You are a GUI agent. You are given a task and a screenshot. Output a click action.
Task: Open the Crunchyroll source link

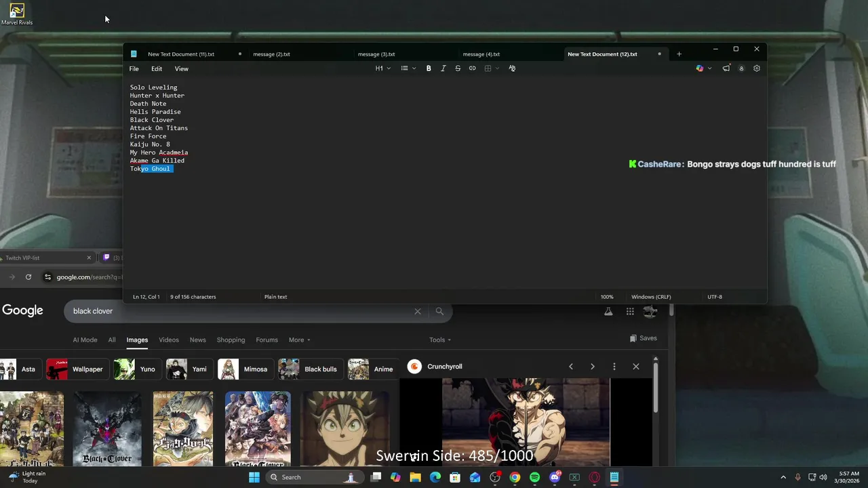[x=445, y=367]
